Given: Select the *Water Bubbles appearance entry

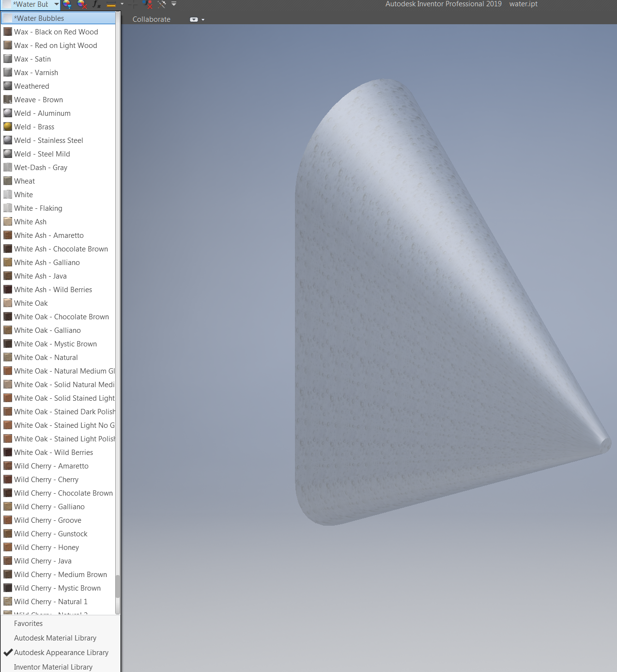Looking at the screenshot, I should [x=58, y=18].
